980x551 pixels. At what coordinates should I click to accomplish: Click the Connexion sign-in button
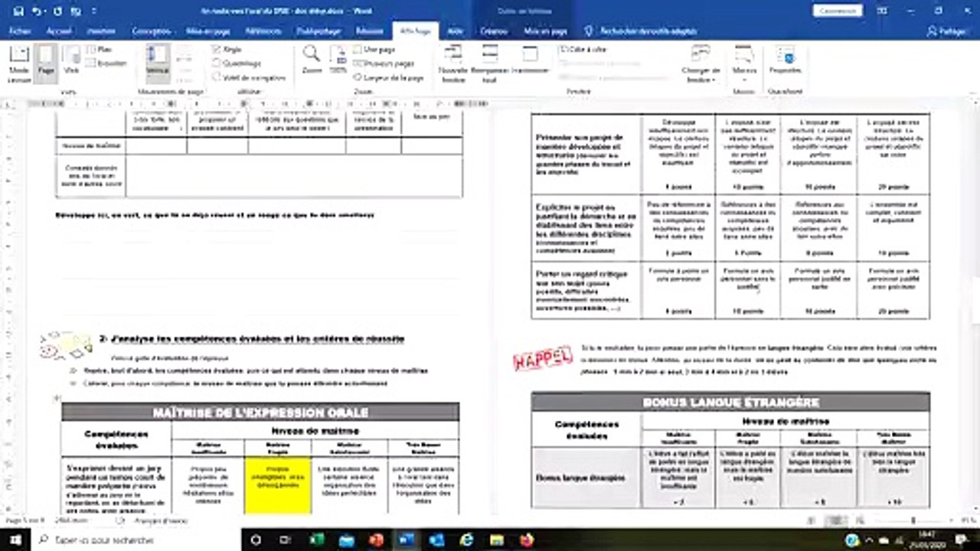[838, 11]
